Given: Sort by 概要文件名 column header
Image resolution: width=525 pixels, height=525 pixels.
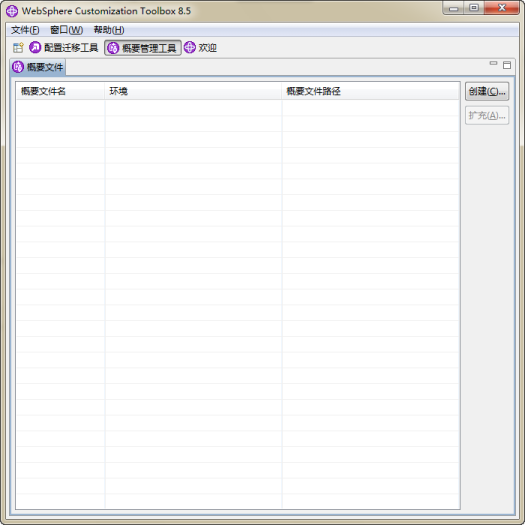Looking at the screenshot, I should [60, 91].
